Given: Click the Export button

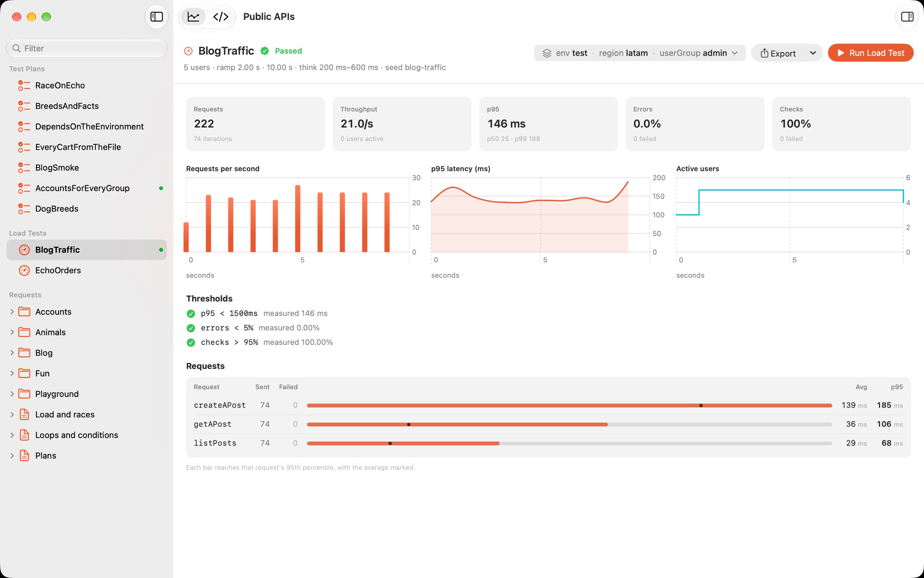Looking at the screenshot, I should tap(778, 53).
